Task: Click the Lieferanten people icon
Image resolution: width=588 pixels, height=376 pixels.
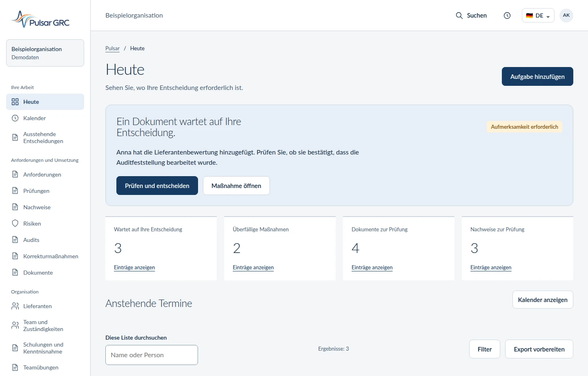Action: (x=15, y=306)
